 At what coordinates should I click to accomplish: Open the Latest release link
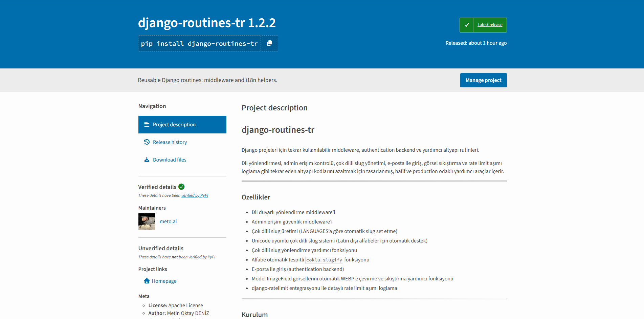(x=490, y=25)
